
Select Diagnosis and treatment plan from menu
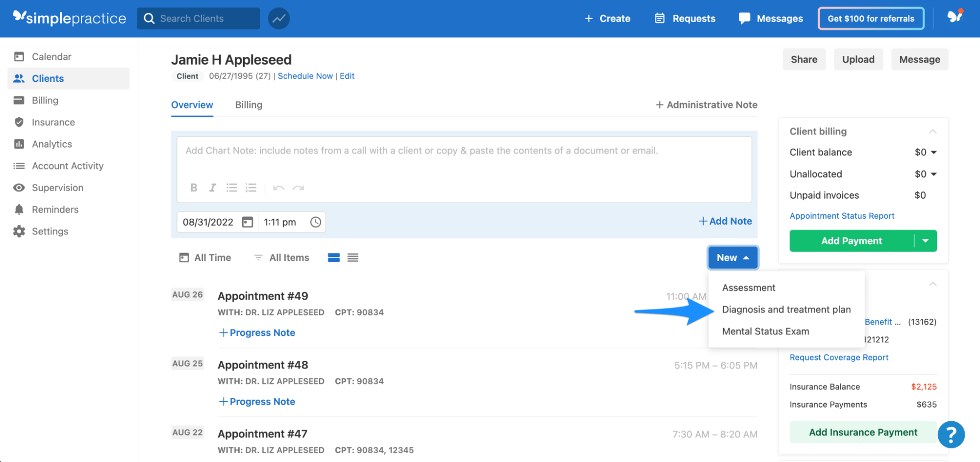[x=786, y=309]
